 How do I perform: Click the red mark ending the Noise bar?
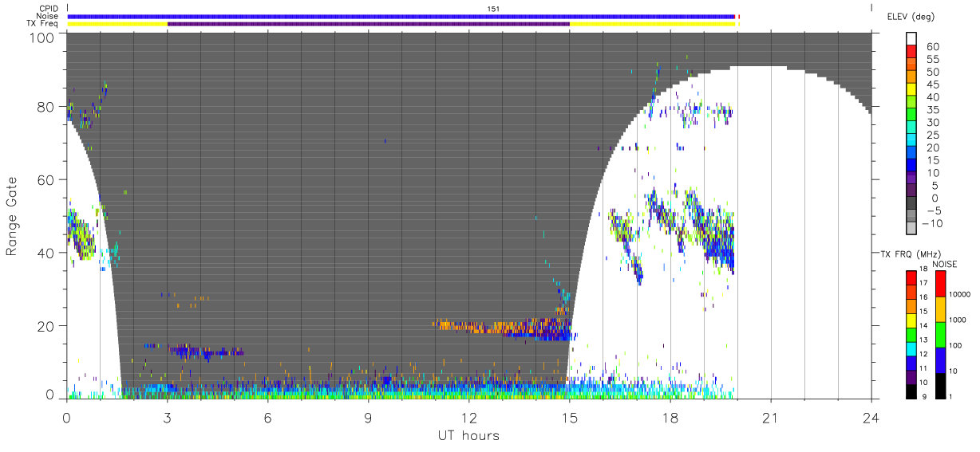pyautogui.click(x=738, y=16)
